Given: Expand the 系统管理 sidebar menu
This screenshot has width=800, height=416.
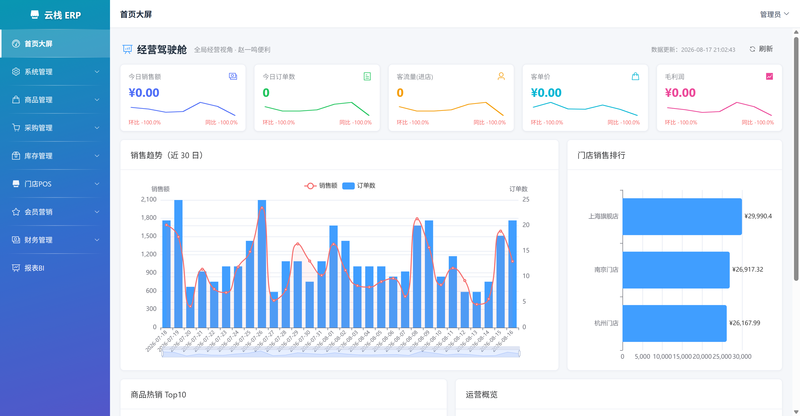Looking at the screenshot, I should coord(55,72).
